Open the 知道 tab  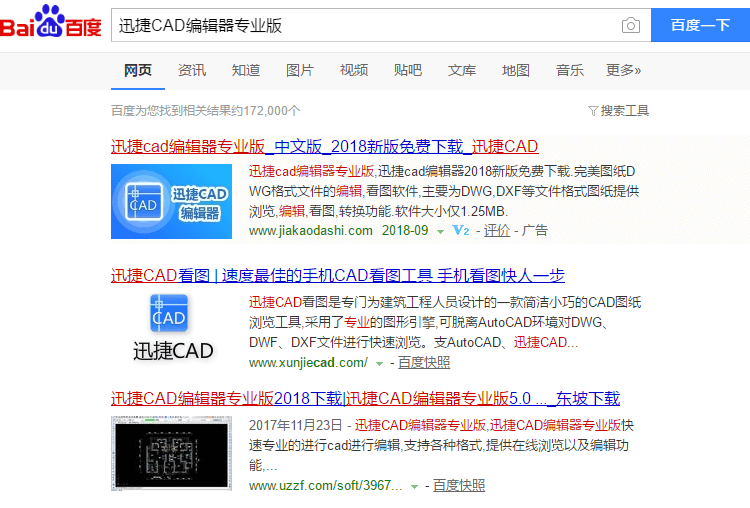click(x=246, y=70)
